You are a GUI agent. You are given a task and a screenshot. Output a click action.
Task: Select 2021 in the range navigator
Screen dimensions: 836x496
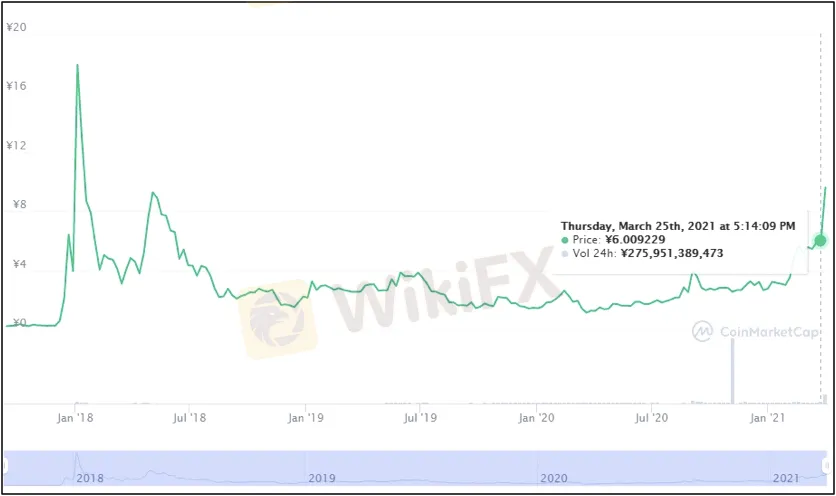(785, 478)
